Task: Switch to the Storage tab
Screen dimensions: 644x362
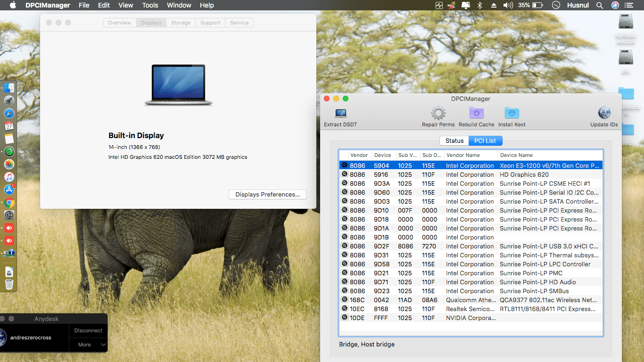Action: coord(181,23)
